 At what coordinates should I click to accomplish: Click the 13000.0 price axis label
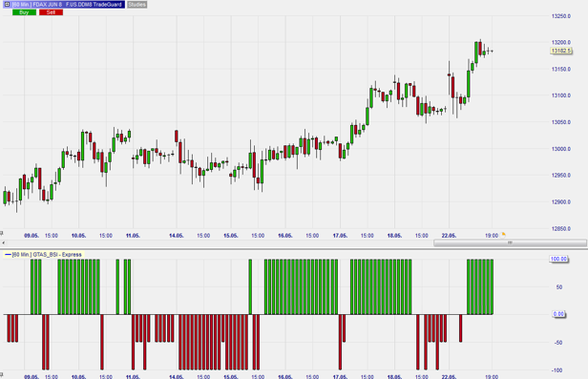[561, 149]
